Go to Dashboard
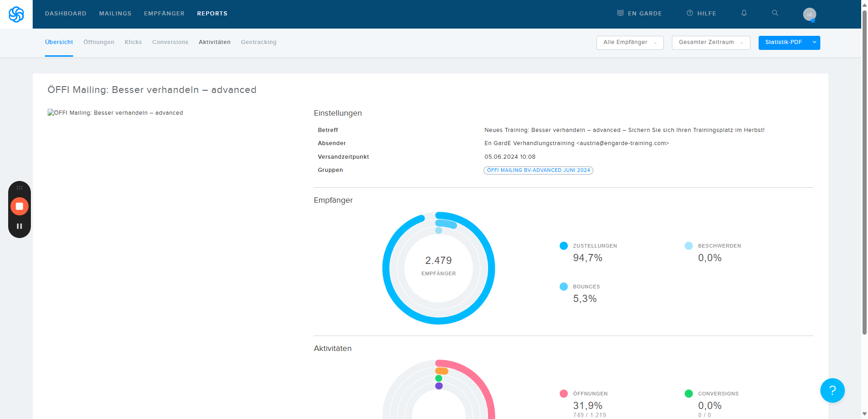This screenshot has height=419, width=868. [66, 14]
